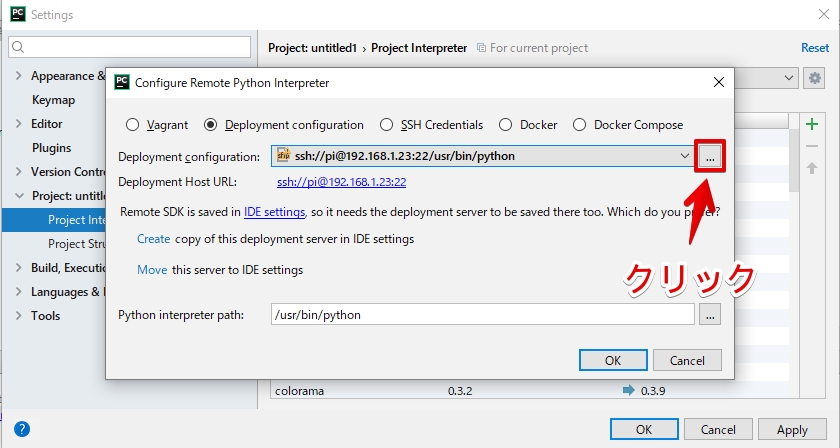Viewport: 840px width, 448px height.
Task: Open the IDE settings link
Action: [x=274, y=212]
